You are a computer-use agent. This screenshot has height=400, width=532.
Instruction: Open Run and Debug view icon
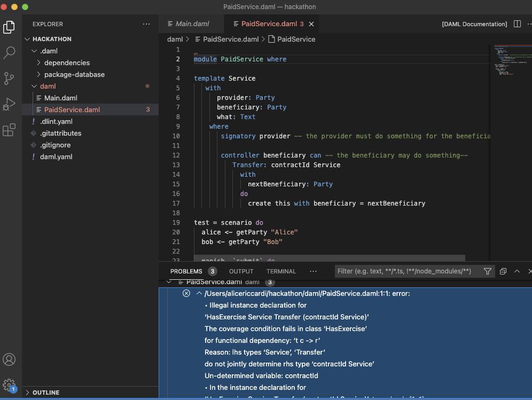coord(9,104)
